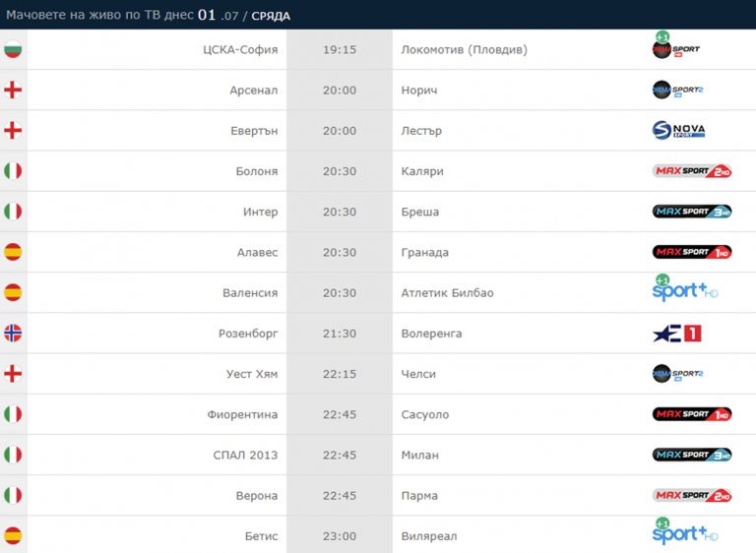Click the Italian flag beside Фиорентина

tap(13, 414)
